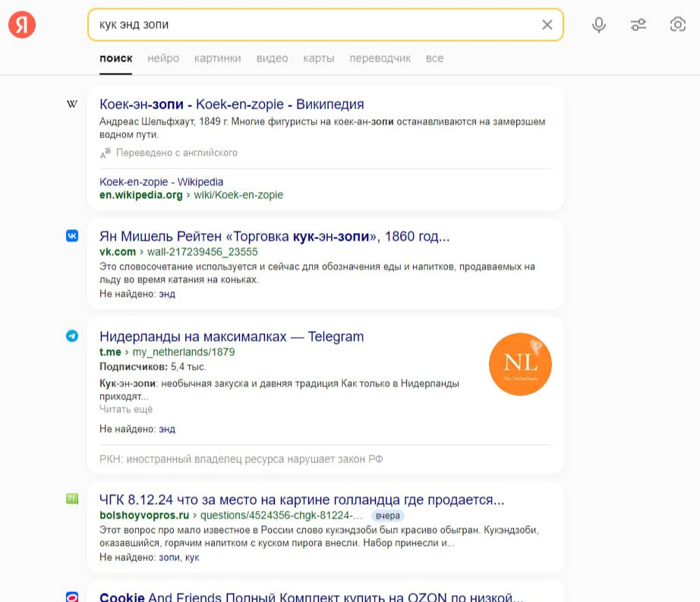The height and width of the screenshot is (602, 700).
Task: Click 'Подписчиков: 5,4 тыс.' text
Action: [x=153, y=367]
